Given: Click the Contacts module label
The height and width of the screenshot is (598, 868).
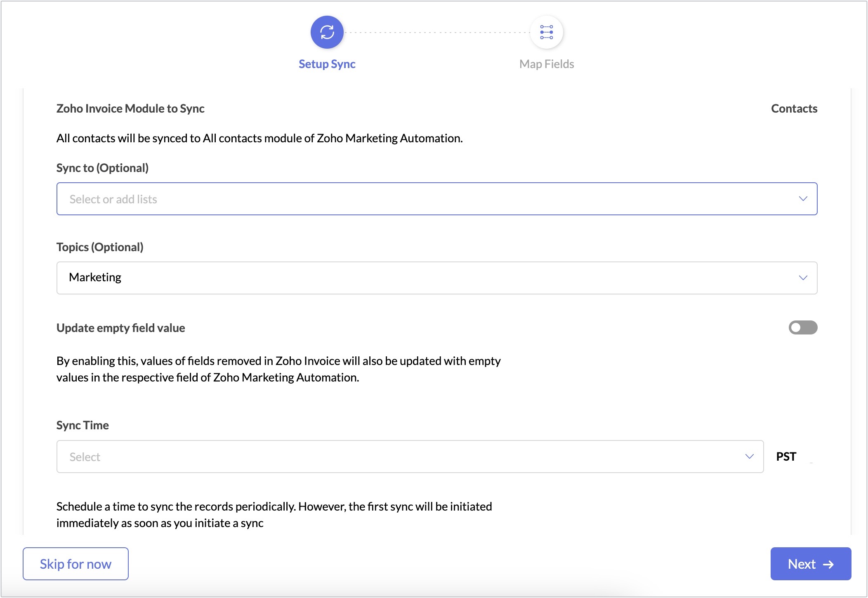Looking at the screenshot, I should [x=794, y=108].
